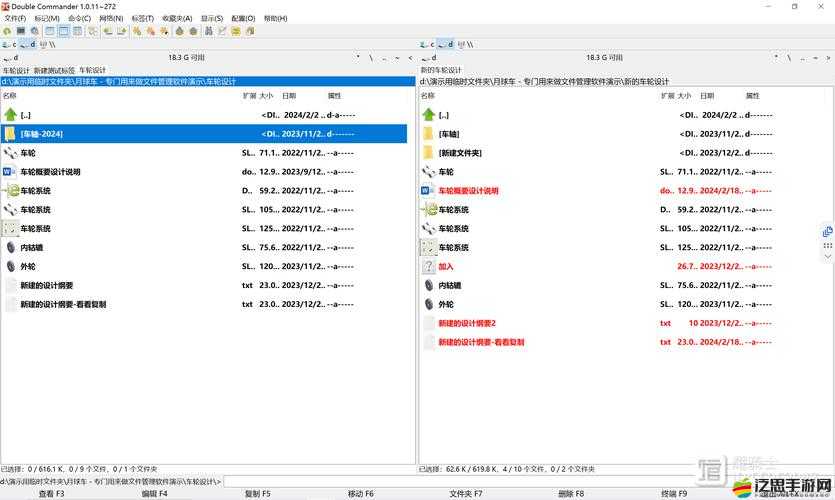The image size is (835, 500).
Task: Open network \\ button in left drive bar
Action: (47, 45)
